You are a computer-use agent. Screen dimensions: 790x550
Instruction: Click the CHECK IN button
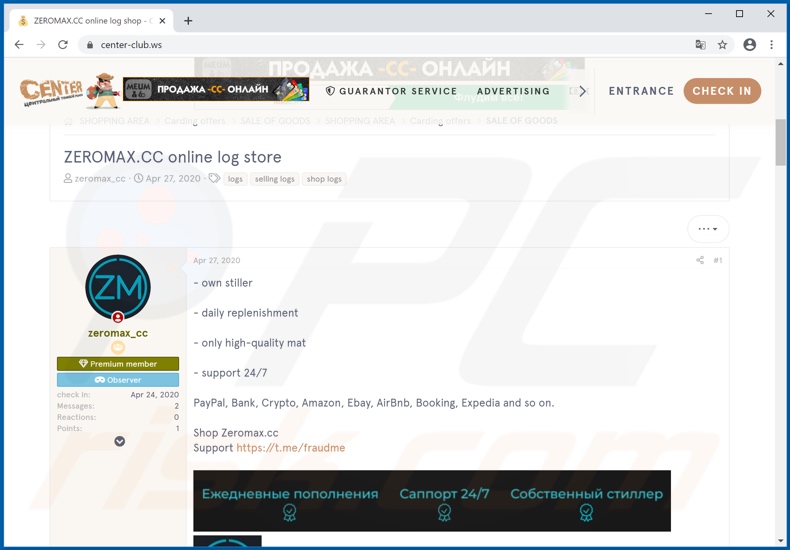(x=722, y=91)
